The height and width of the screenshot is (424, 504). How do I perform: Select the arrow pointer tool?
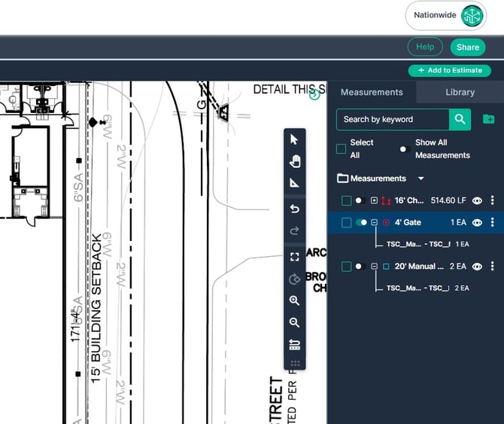pos(294,139)
